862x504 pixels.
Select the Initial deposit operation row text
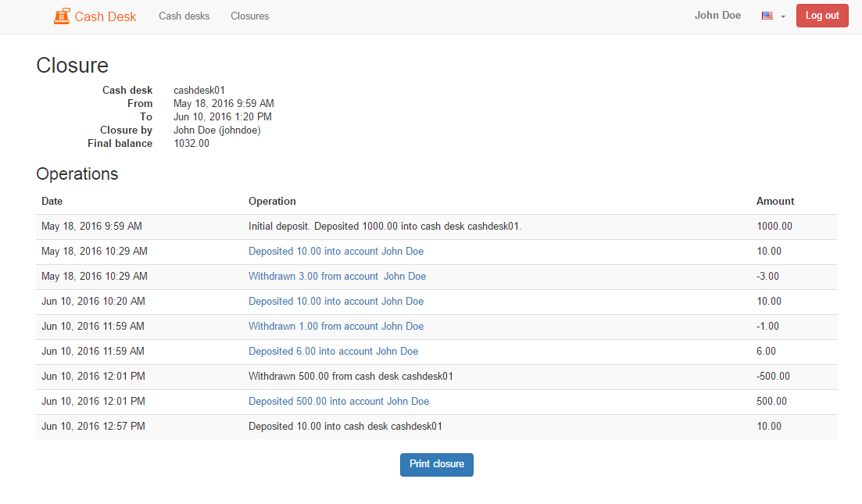(x=385, y=227)
